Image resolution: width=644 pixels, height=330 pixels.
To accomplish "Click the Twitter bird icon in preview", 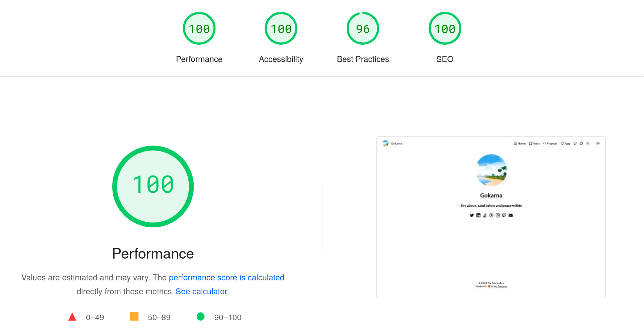I will point(472,215).
